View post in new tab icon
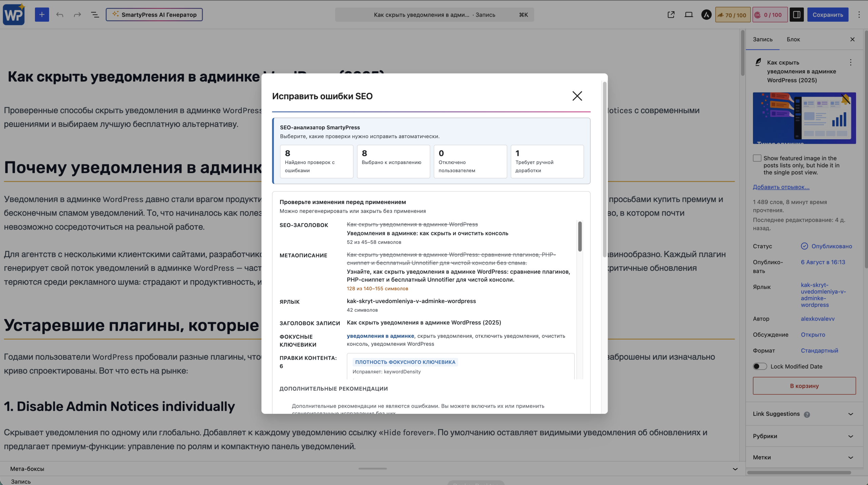Screen dimensions: 868x485 pyautogui.click(x=671, y=15)
